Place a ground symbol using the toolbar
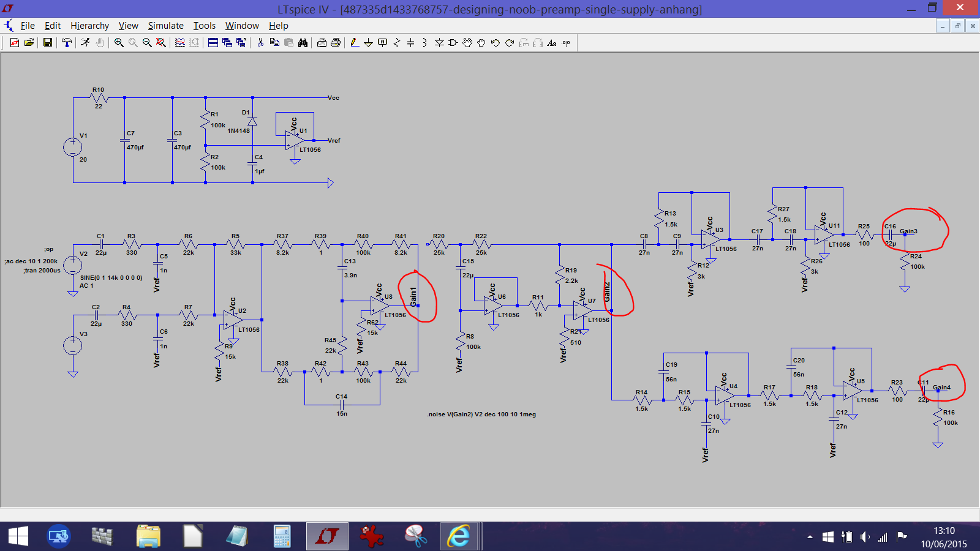The width and height of the screenshot is (980, 551). click(x=368, y=43)
